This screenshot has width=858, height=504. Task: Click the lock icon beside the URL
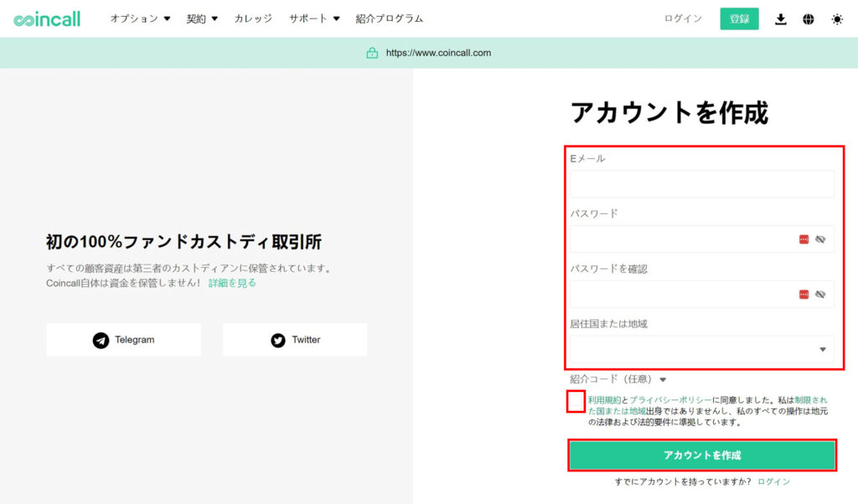tap(372, 53)
